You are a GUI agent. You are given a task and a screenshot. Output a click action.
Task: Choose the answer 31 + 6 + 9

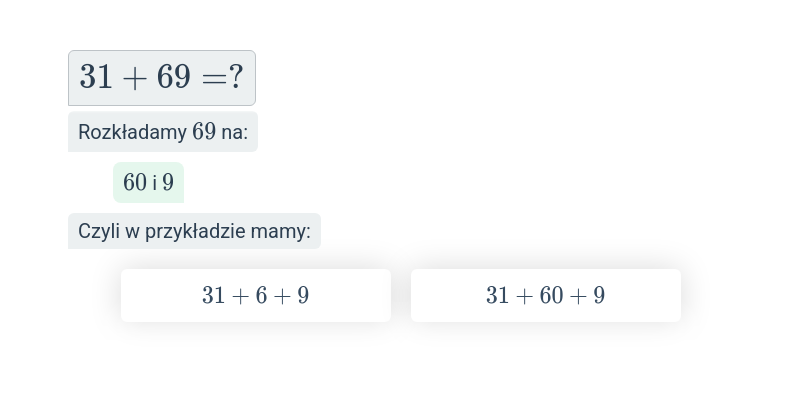pos(255,295)
